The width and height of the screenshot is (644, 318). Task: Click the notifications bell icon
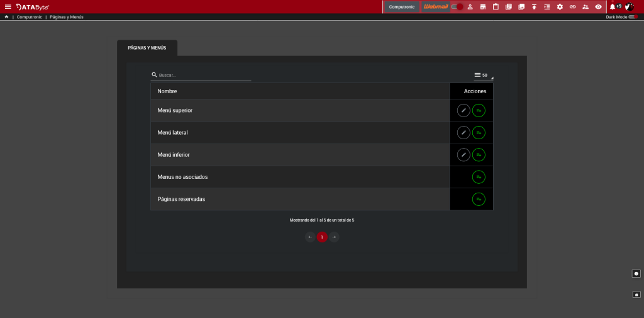pos(613,7)
